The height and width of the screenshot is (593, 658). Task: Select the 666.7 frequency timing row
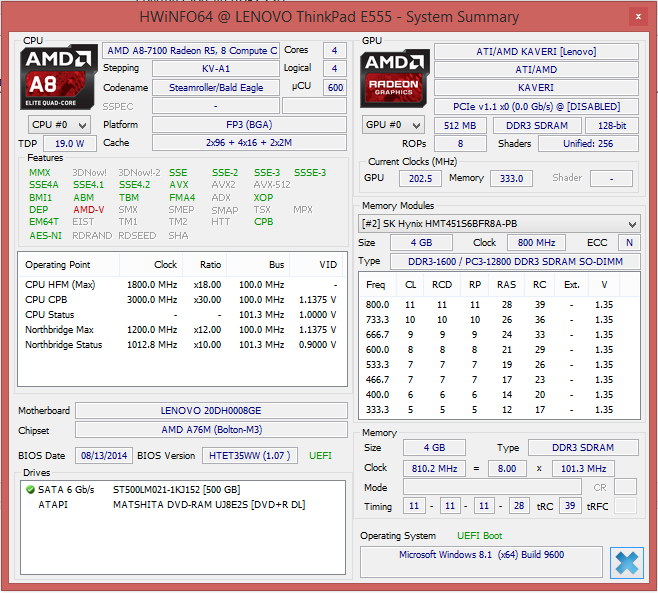coord(499,334)
